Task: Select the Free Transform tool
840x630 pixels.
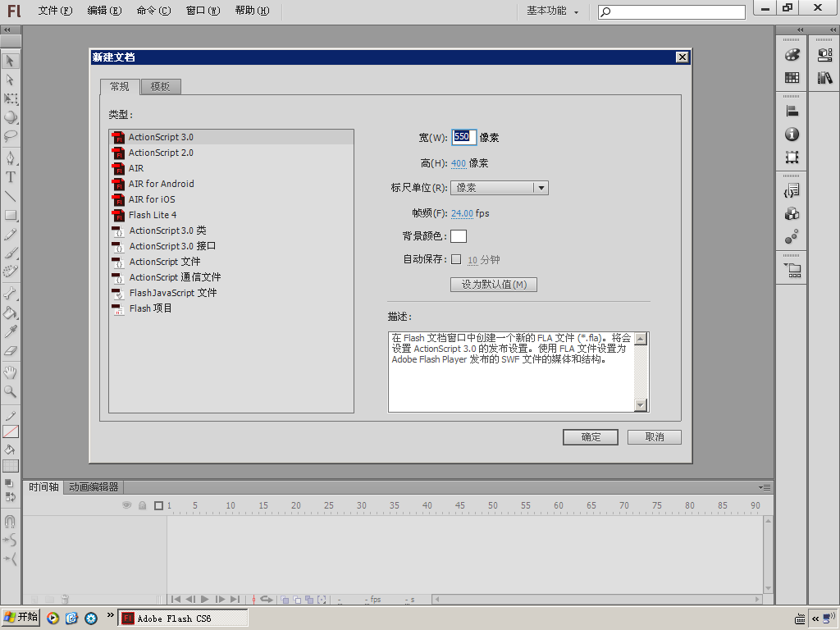Action: 10,98
